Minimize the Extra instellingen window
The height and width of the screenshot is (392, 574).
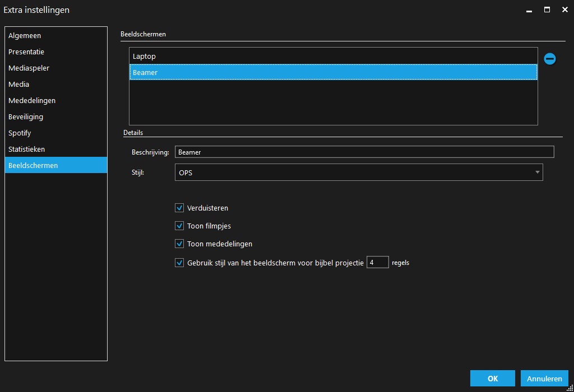coord(529,10)
